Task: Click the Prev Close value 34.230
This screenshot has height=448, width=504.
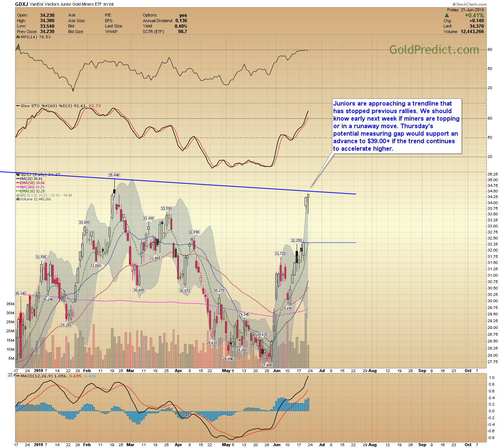Action: click(x=47, y=32)
